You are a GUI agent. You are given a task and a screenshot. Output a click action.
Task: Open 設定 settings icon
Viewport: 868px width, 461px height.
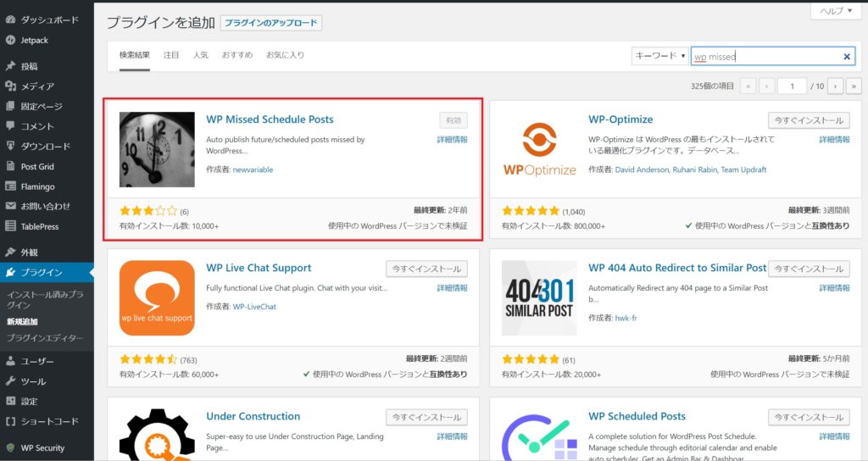[x=10, y=401]
